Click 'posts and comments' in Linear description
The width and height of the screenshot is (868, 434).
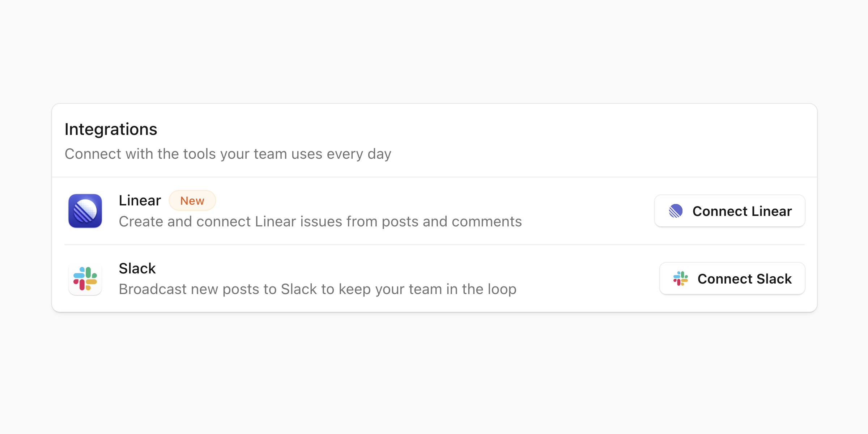pos(452,222)
